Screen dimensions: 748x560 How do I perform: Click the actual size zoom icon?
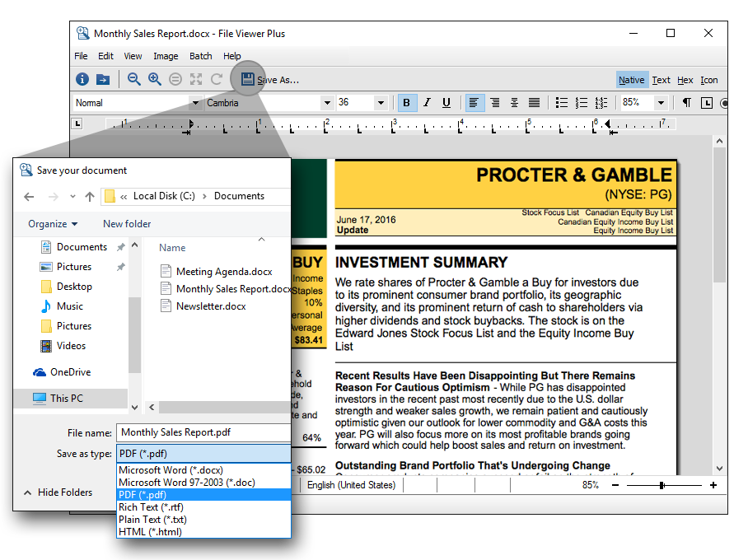(x=175, y=79)
